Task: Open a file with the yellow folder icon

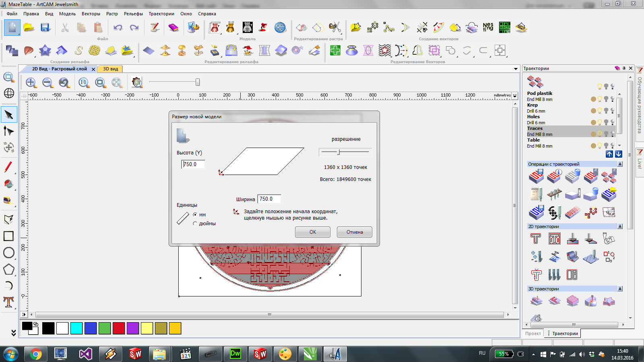Action: click(29, 28)
